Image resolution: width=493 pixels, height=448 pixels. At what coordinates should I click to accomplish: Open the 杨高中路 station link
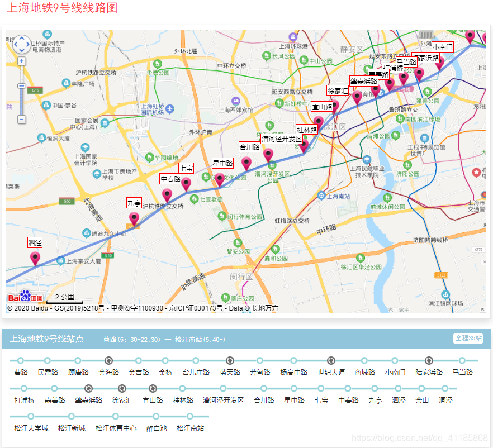pos(293,372)
